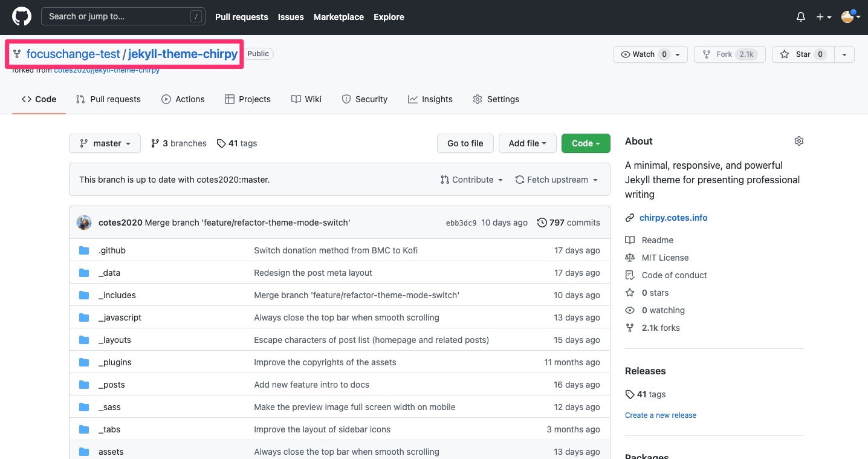868x459 pixels.
Task: Click the 41 tags icon link
Action: click(237, 143)
